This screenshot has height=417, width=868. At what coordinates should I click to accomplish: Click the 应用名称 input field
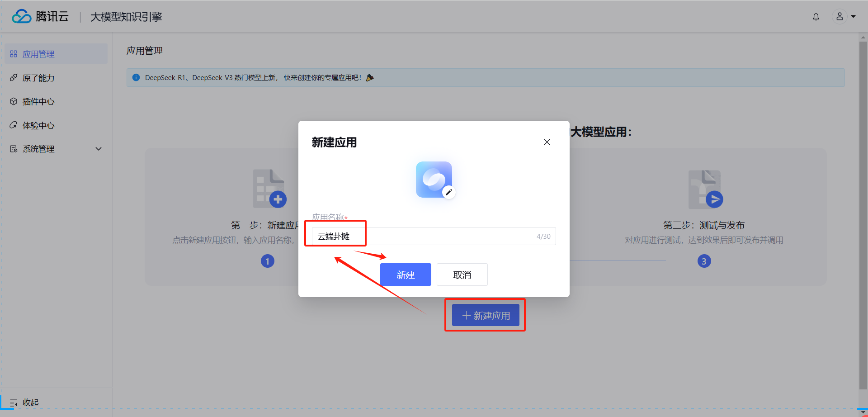pos(434,236)
